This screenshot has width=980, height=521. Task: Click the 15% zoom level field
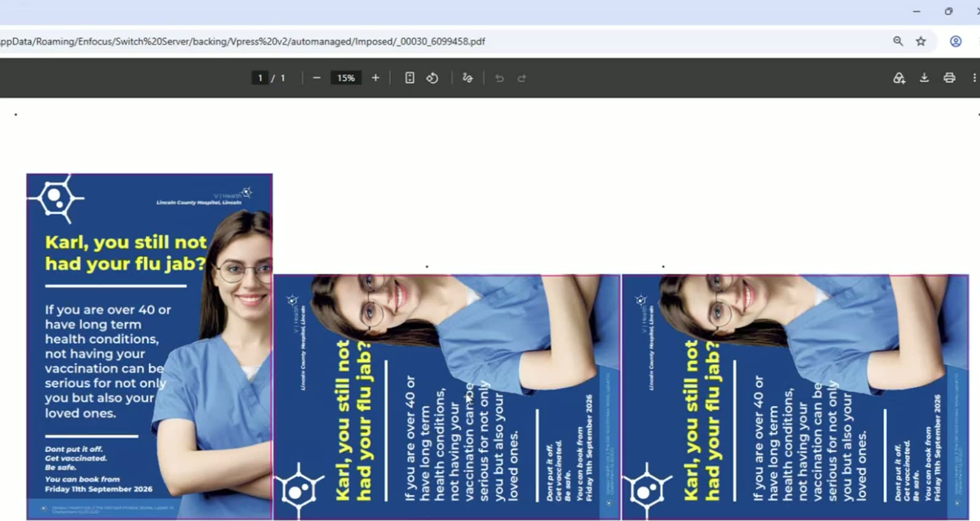pyautogui.click(x=346, y=78)
